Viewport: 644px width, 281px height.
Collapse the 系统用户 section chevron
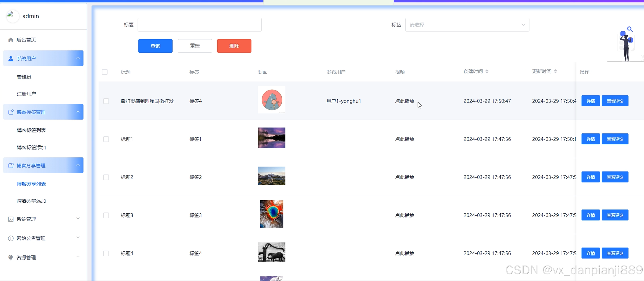tap(78, 58)
